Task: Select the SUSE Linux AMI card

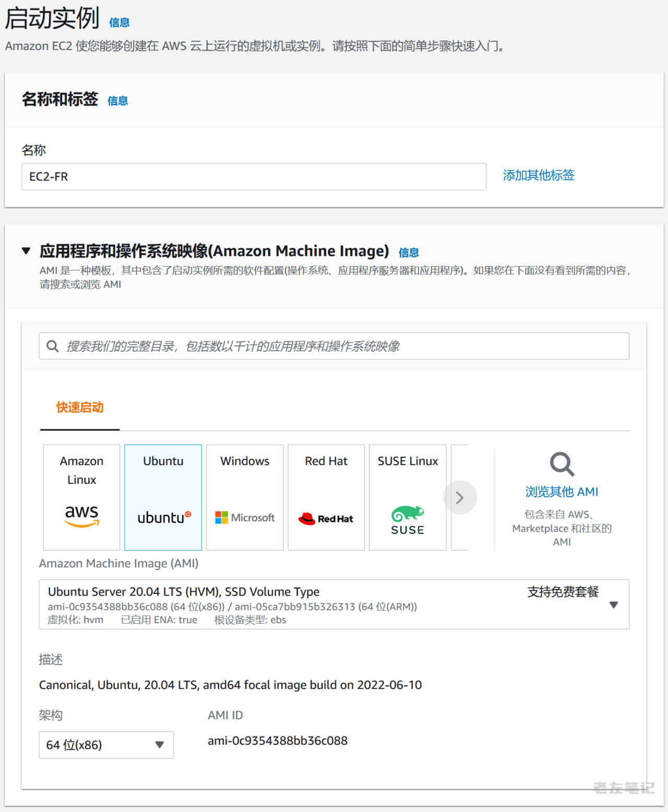Action: coord(408,497)
